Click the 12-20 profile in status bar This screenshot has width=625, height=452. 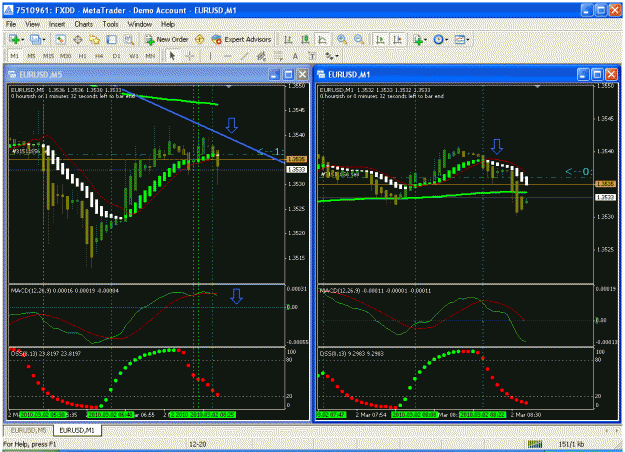pyautogui.click(x=198, y=444)
